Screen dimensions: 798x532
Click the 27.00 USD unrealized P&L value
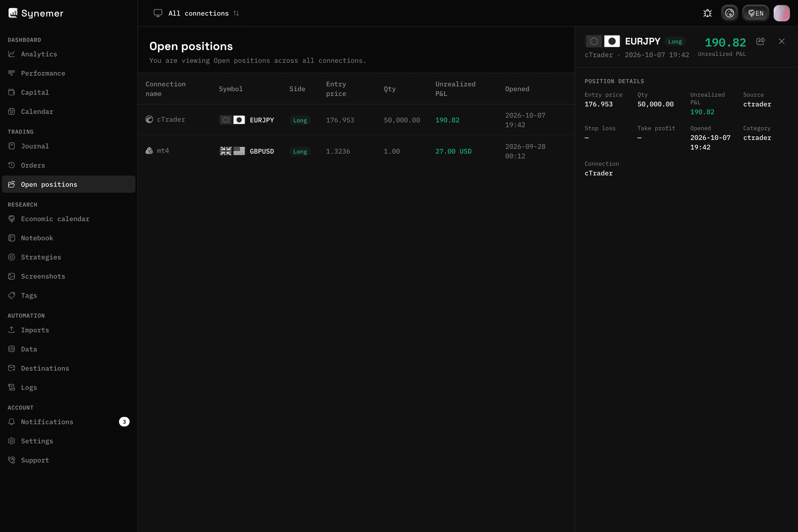pos(453,151)
